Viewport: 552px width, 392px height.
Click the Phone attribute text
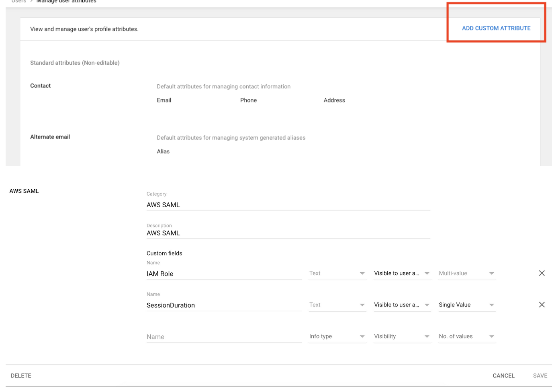click(x=248, y=100)
